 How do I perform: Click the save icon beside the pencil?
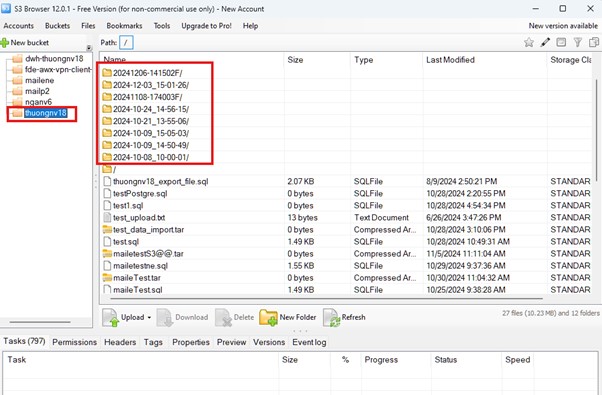coord(561,42)
